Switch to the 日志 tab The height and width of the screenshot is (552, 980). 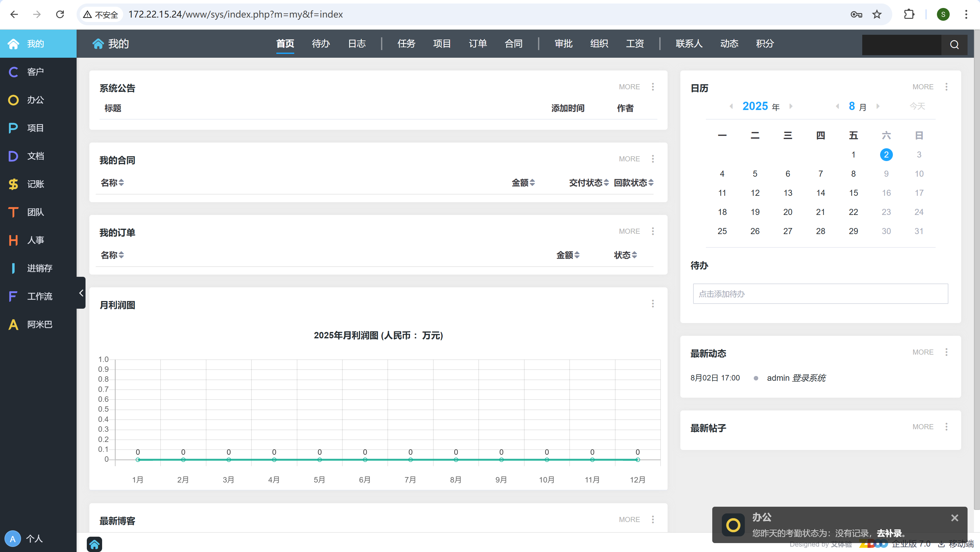point(357,44)
